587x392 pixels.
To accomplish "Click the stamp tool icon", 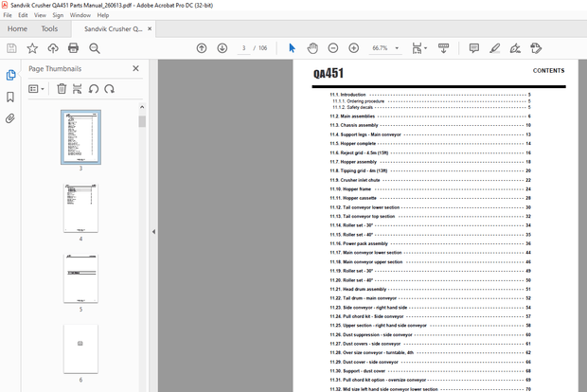I will tap(536, 48).
